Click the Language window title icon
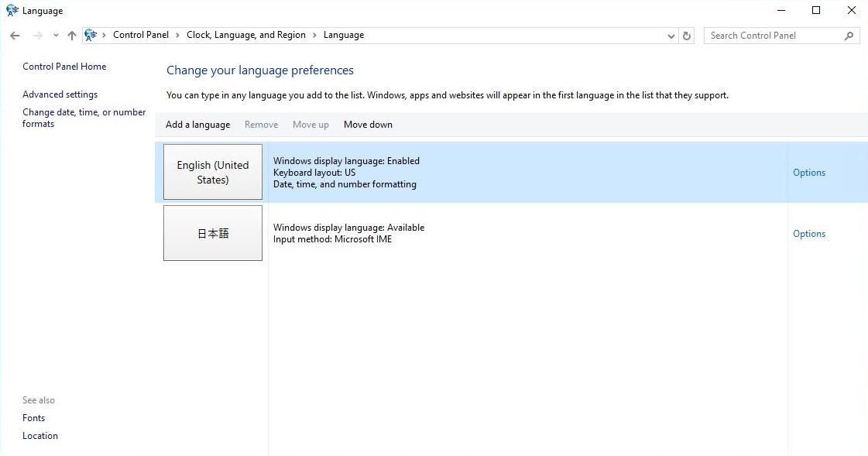The height and width of the screenshot is (456, 868). tap(12, 11)
